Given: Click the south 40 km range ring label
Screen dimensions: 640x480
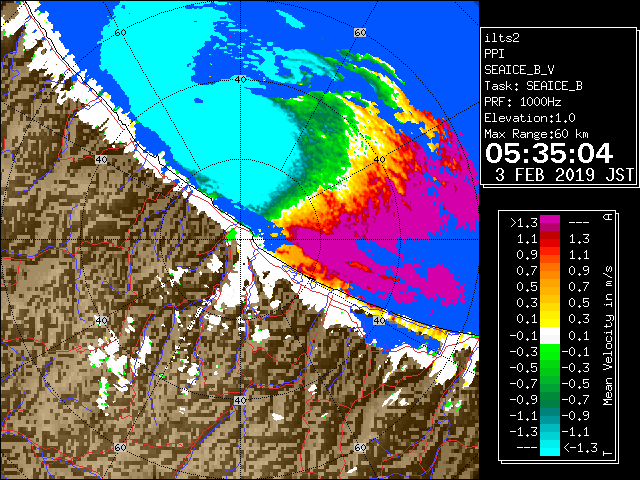Looking at the screenshot, I should (x=240, y=400).
